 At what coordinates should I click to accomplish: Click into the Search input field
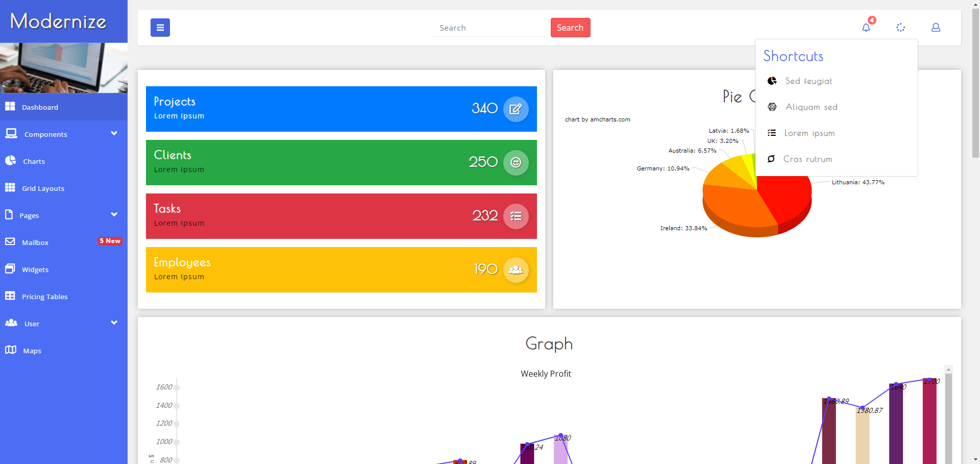click(491, 28)
